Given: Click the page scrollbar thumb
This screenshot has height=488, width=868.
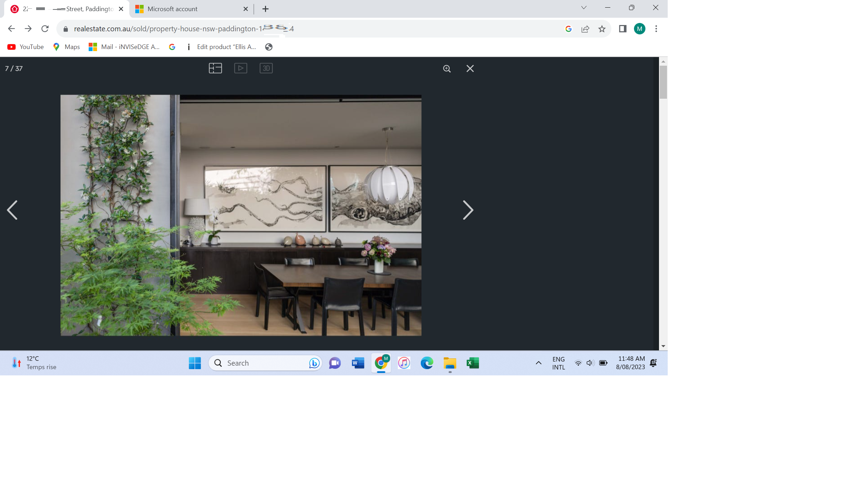Looking at the screenshot, I should pos(663,82).
